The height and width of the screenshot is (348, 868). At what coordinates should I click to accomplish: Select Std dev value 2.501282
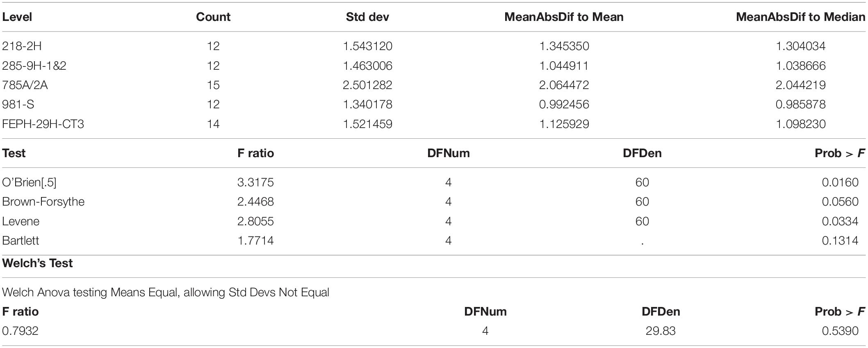367,85
